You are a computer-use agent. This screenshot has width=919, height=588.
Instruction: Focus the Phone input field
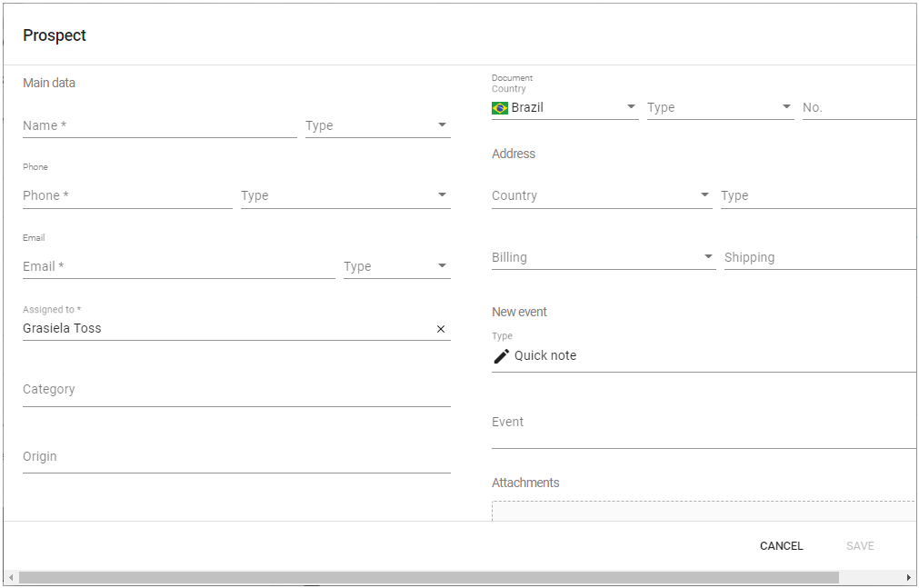click(x=127, y=195)
